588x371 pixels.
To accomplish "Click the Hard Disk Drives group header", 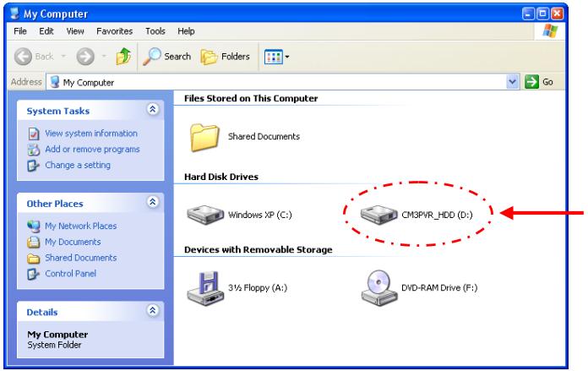I will click(x=221, y=177).
